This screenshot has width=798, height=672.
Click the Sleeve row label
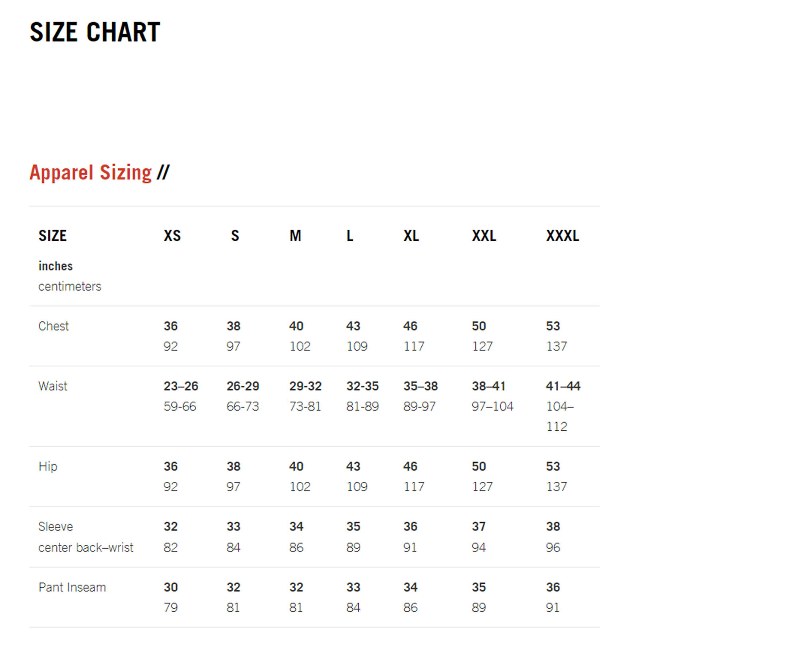[55, 526]
